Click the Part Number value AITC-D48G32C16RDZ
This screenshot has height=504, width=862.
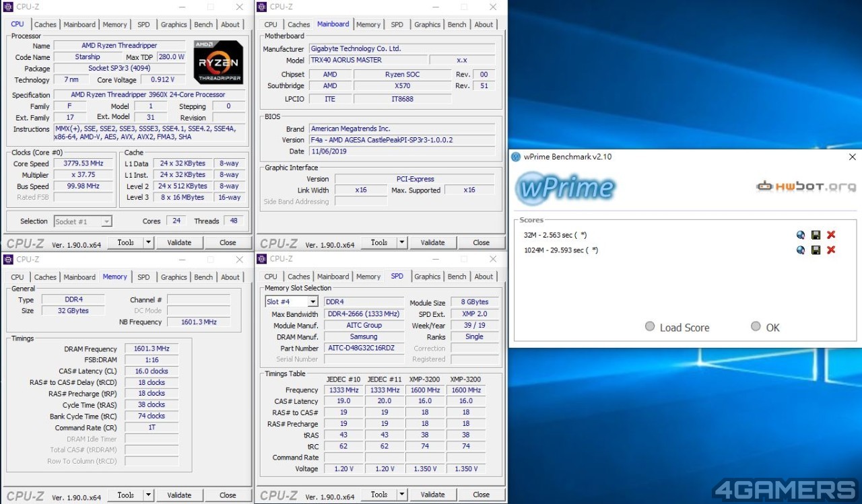point(366,349)
